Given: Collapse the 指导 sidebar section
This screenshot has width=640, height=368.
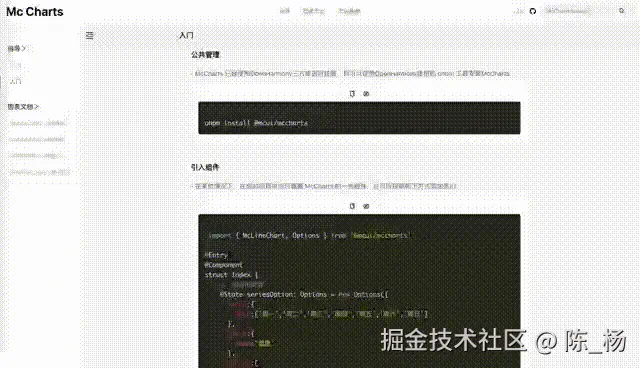Looking at the screenshot, I should [x=17, y=48].
